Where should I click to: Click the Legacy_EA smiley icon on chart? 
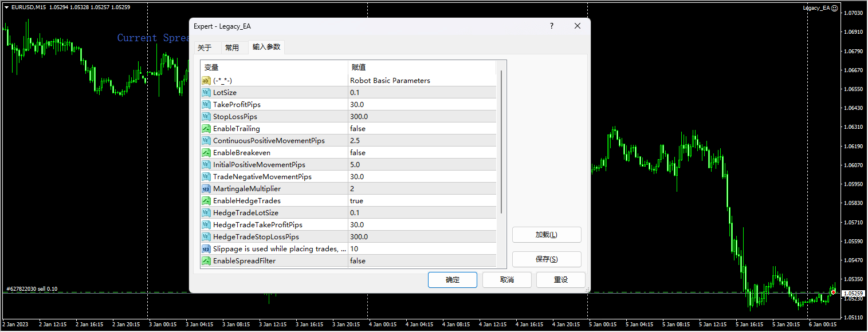(x=851, y=8)
